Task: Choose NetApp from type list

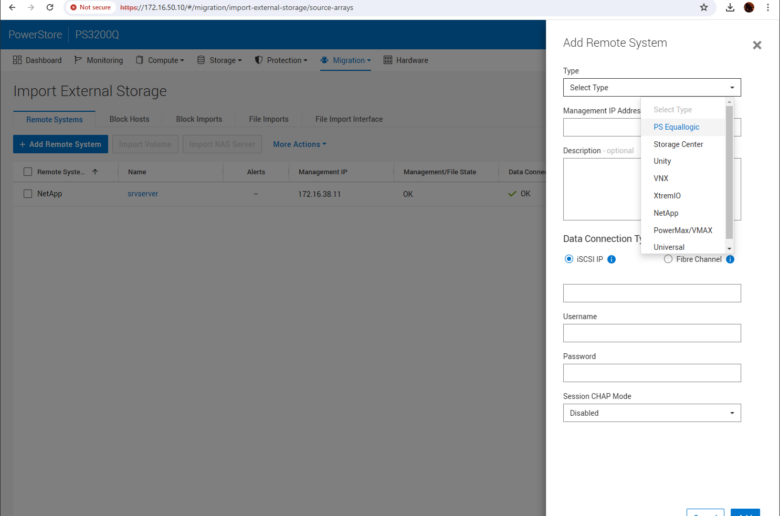Action: tap(683, 213)
